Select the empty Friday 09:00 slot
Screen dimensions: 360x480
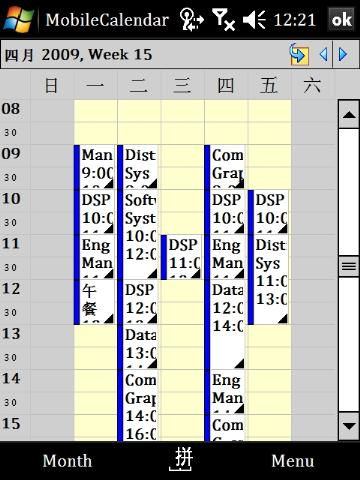click(269, 156)
